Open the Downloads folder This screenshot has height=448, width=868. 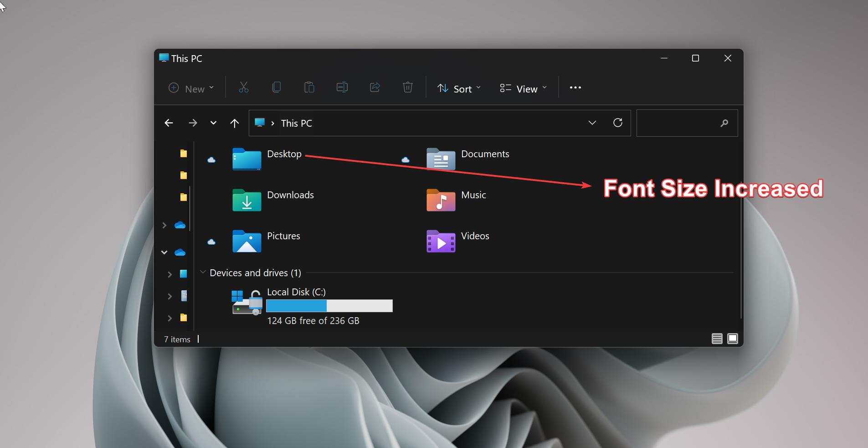click(290, 195)
